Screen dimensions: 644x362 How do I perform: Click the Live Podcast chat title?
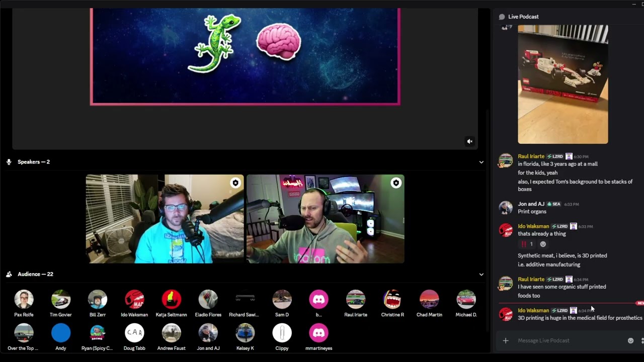coord(523,17)
